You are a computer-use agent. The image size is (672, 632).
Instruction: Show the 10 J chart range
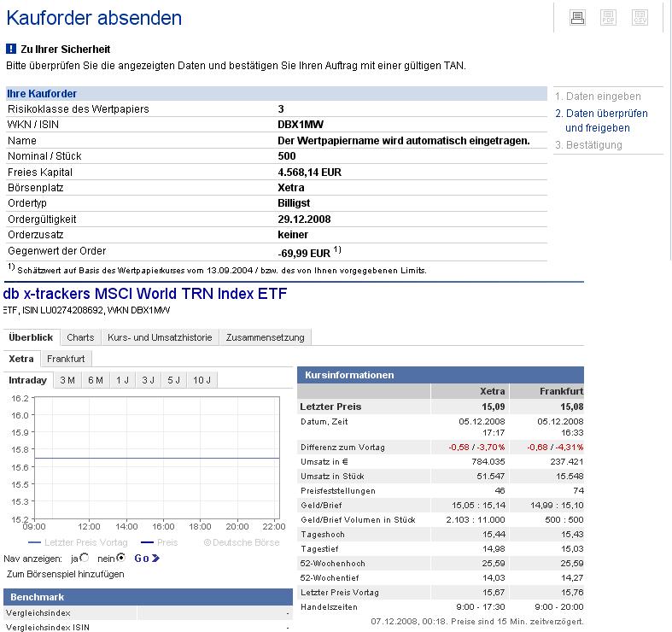pyautogui.click(x=202, y=380)
